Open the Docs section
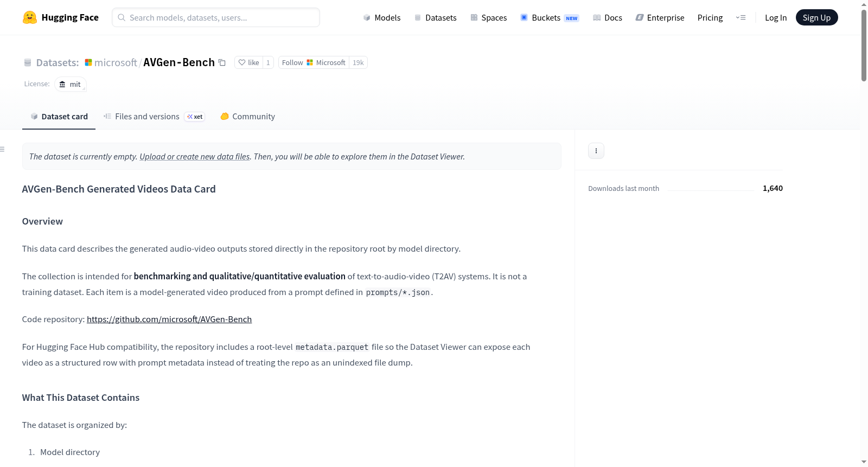This screenshot has width=868, height=467. [x=608, y=17]
